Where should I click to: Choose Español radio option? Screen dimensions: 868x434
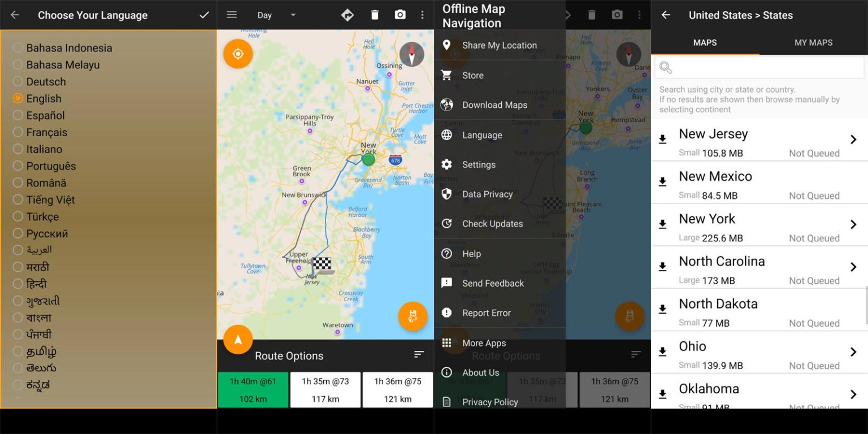pyautogui.click(x=18, y=115)
